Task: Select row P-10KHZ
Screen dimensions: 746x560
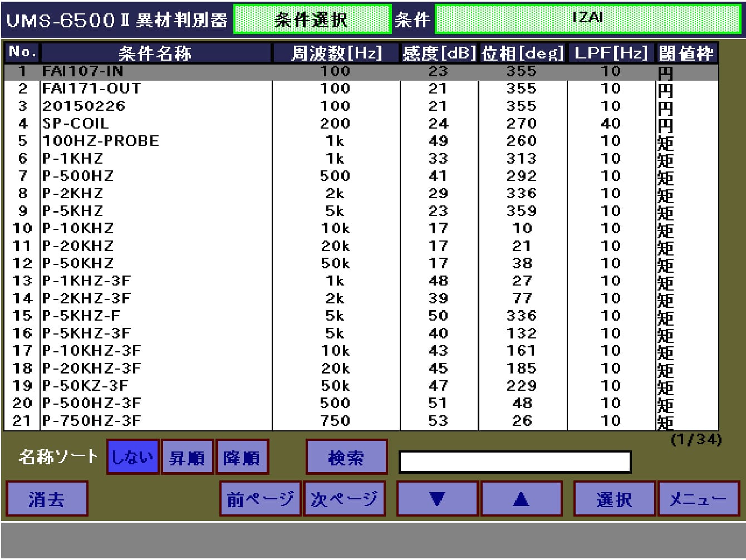Action: 361,228
